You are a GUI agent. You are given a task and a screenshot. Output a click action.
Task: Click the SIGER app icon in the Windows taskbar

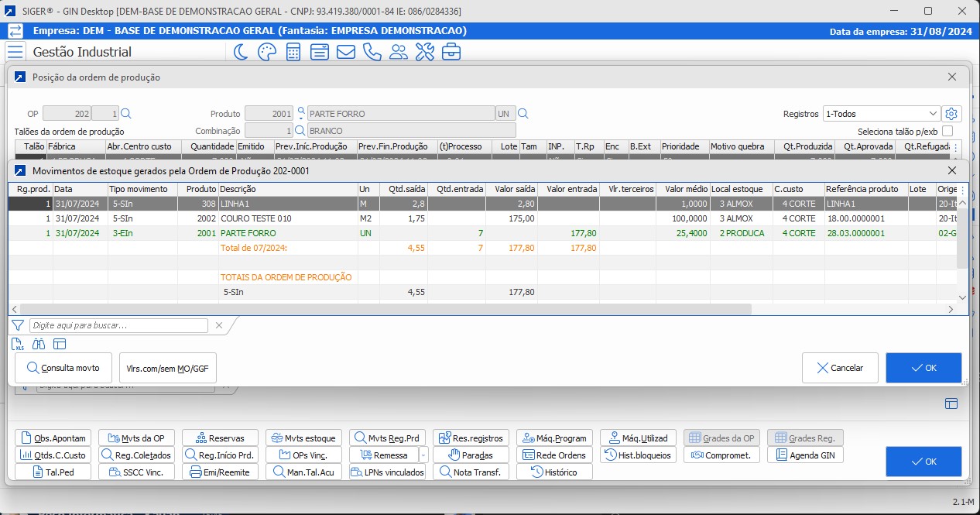pos(10,10)
